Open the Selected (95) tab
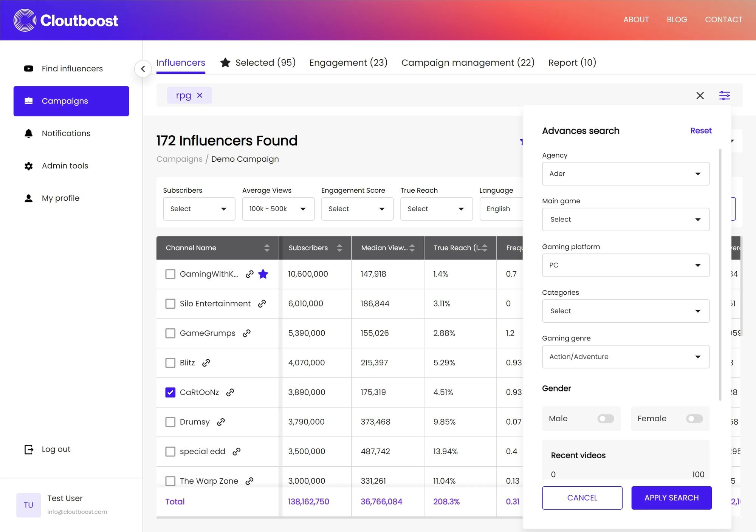The width and height of the screenshot is (756, 532). pos(258,63)
